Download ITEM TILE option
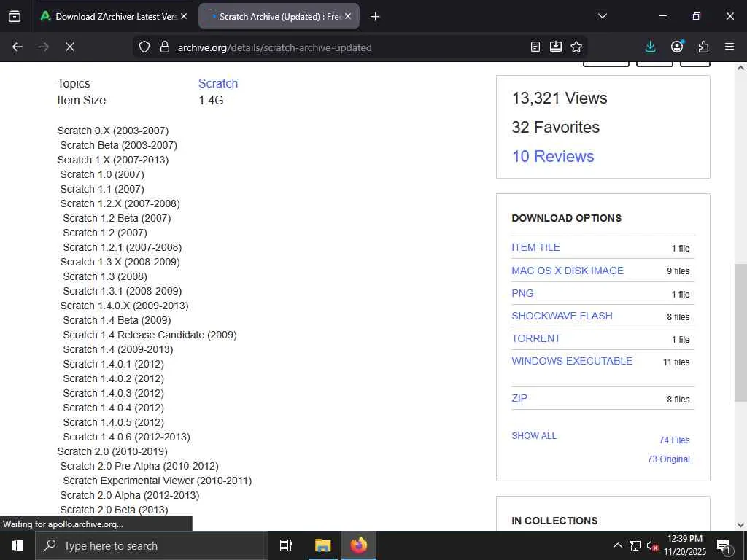747x560 pixels. click(536, 248)
